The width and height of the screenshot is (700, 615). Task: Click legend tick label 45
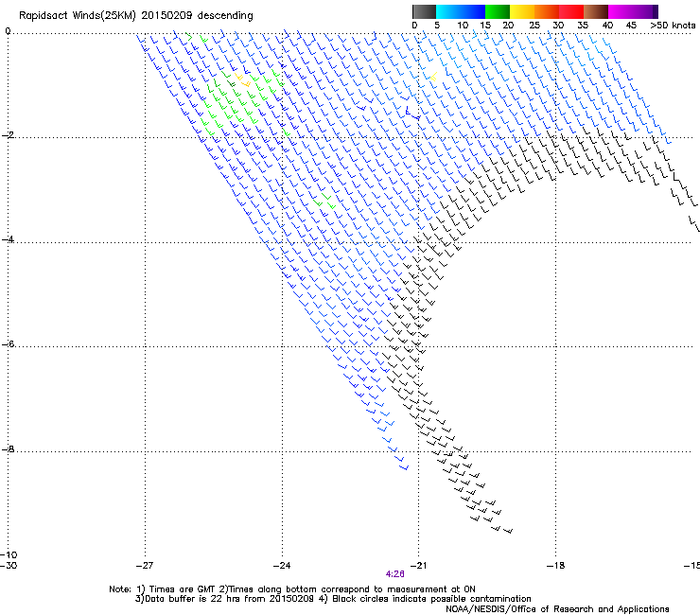(x=631, y=26)
